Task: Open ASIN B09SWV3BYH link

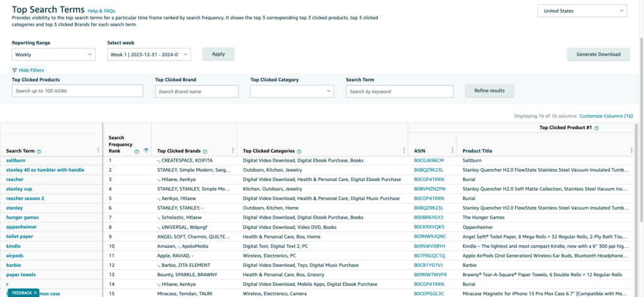Action: click(430, 246)
